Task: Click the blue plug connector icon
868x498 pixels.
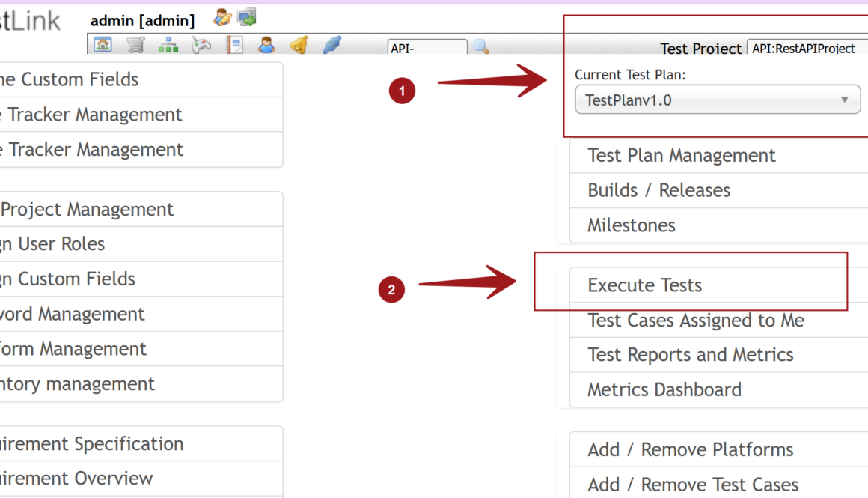Action: [331, 46]
